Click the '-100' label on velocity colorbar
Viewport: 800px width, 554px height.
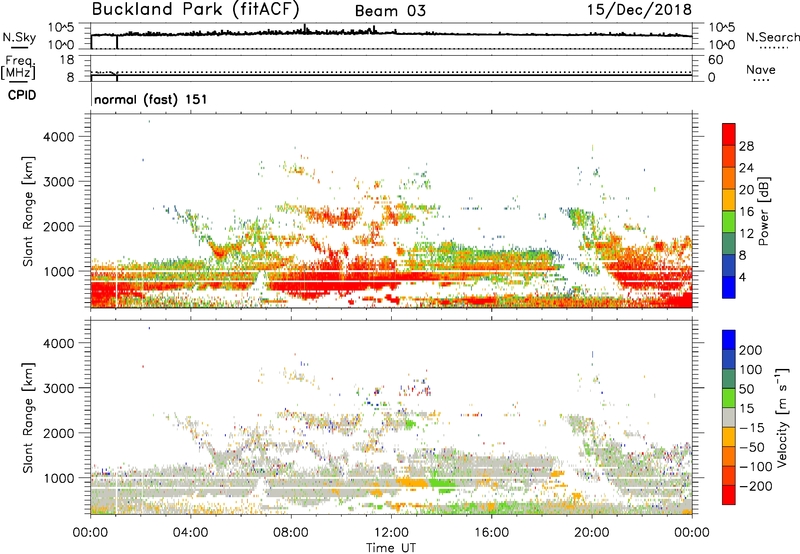(756, 467)
